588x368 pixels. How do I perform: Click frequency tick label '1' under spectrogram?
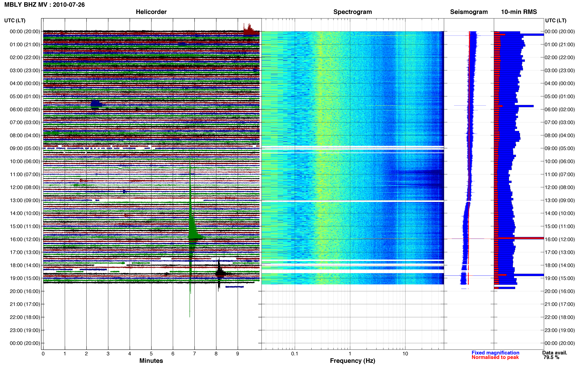(x=350, y=354)
